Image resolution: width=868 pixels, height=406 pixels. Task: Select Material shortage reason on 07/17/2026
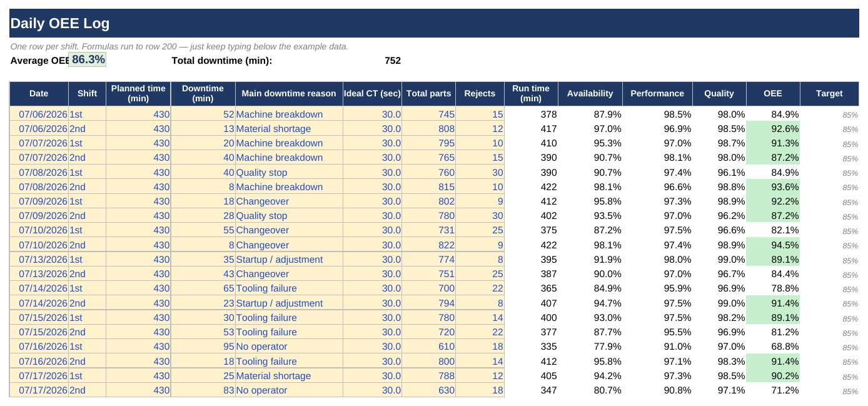coord(289,376)
